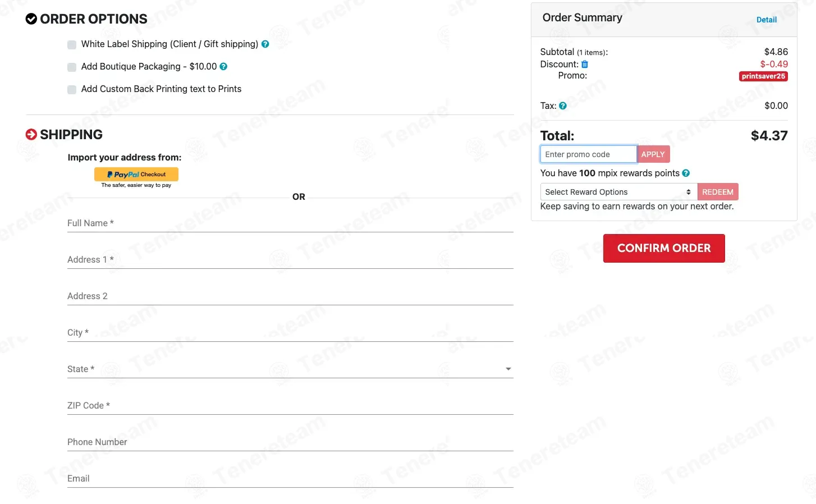The height and width of the screenshot is (504, 816).
Task: Click the red Shipping section arrow icon
Action: pos(31,135)
